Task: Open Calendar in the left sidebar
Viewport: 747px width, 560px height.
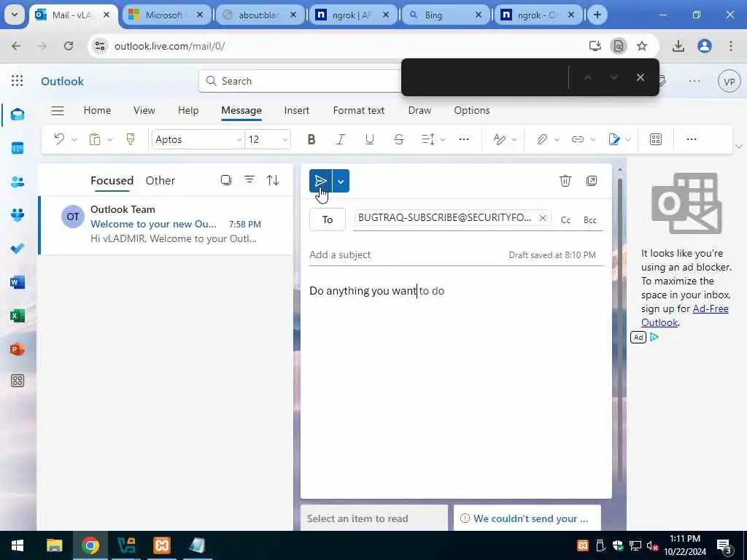Action: point(18,148)
